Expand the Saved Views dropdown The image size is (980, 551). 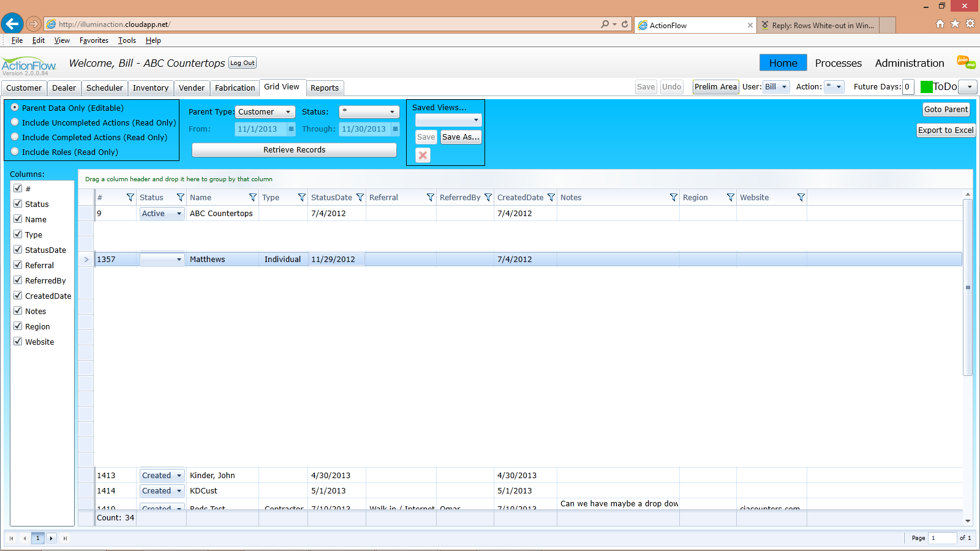(x=448, y=120)
